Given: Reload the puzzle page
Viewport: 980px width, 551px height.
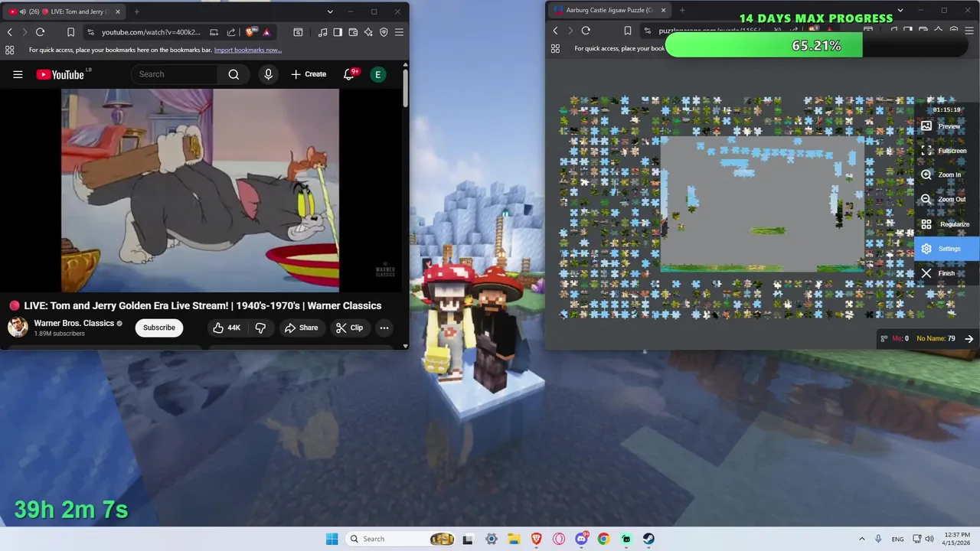Looking at the screenshot, I should coord(586,31).
